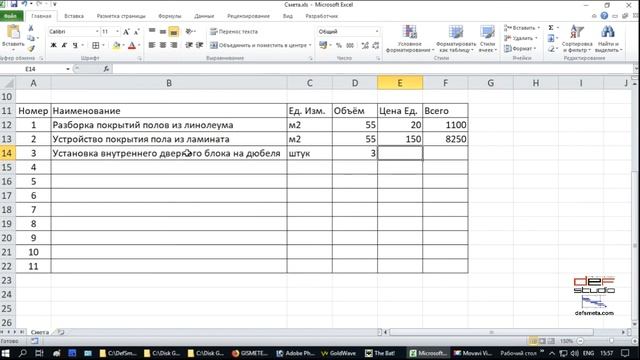640x360 pixels.
Task: Align cell text to the left
Action: (152, 45)
